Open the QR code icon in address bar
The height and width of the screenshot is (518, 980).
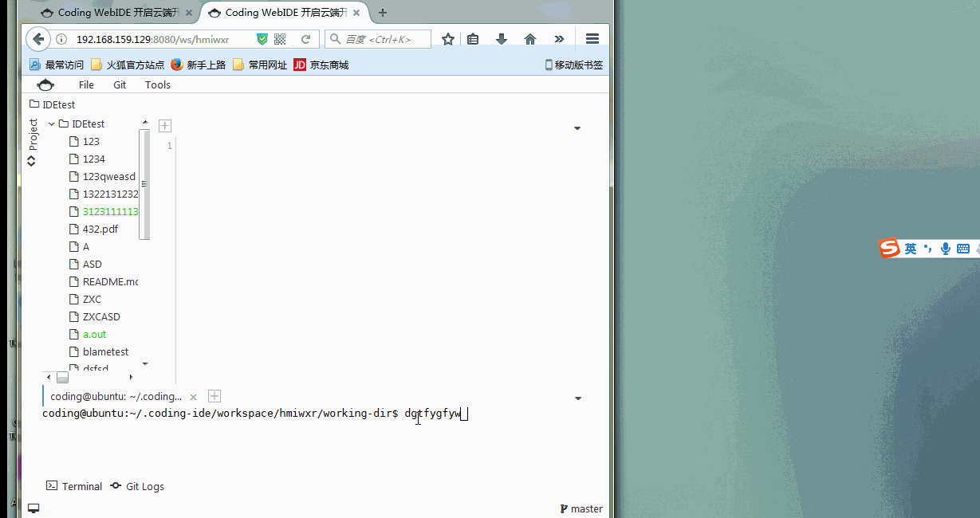[280, 39]
